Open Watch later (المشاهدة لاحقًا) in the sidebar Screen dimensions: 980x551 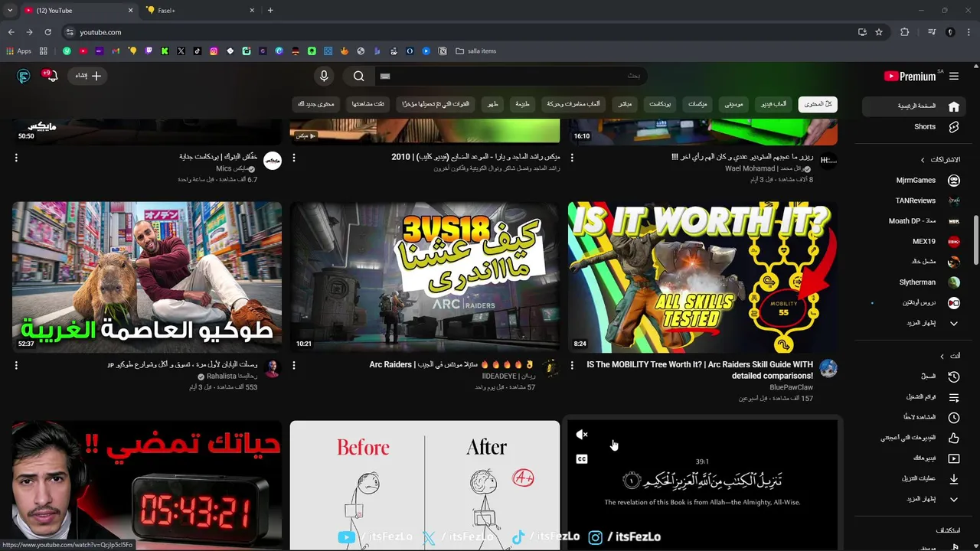click(x=913, y=418)
